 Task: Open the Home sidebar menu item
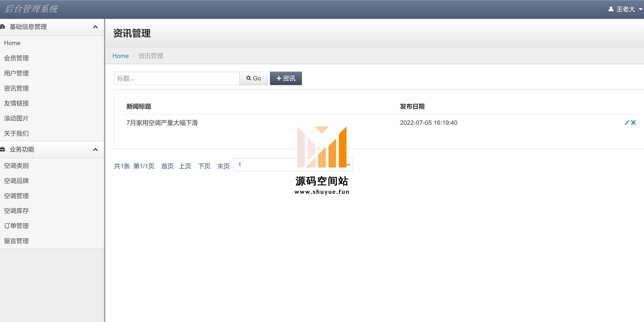pyautogui.click(x=12, y=43)
